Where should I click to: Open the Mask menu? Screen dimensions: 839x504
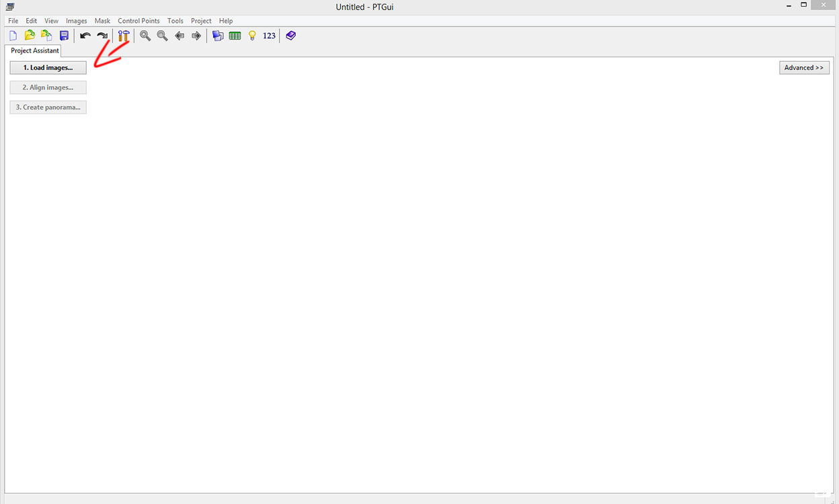pos(102,21)
